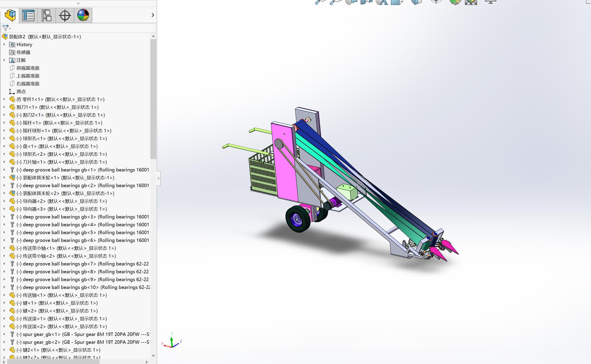
Task: Switch to the PropertyManager tab
Action: 28,15
